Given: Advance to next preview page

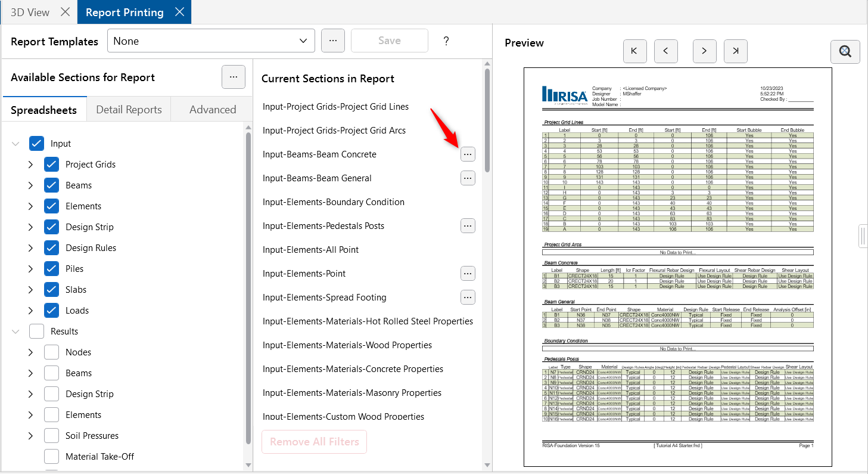Looking at the screenshot, I should pos(704,51).
